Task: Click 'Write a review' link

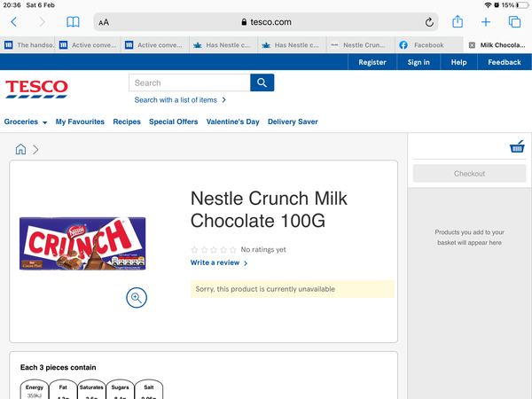Action: [219, 262]
